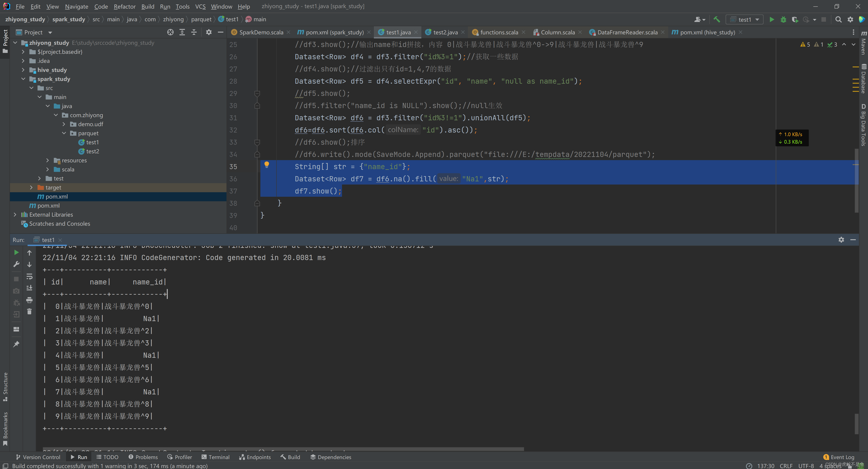Open Project panel options gear
868x469 pixels.
[x=209, y=32]
